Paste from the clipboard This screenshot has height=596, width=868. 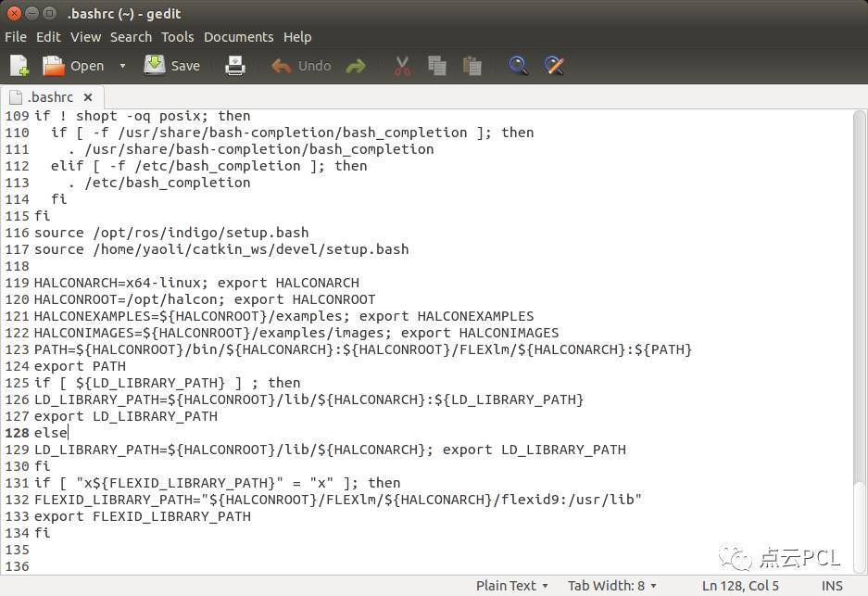(472, 66)
